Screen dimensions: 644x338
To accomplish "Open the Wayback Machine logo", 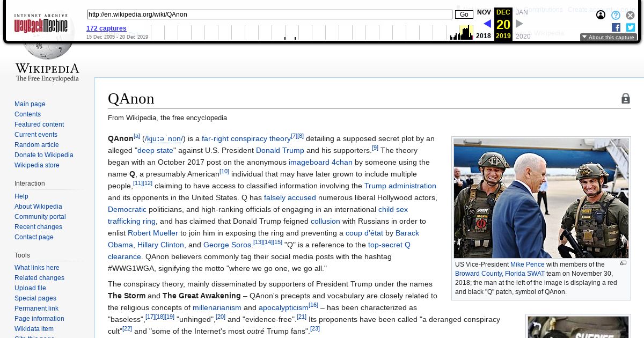I will [41, 24].
